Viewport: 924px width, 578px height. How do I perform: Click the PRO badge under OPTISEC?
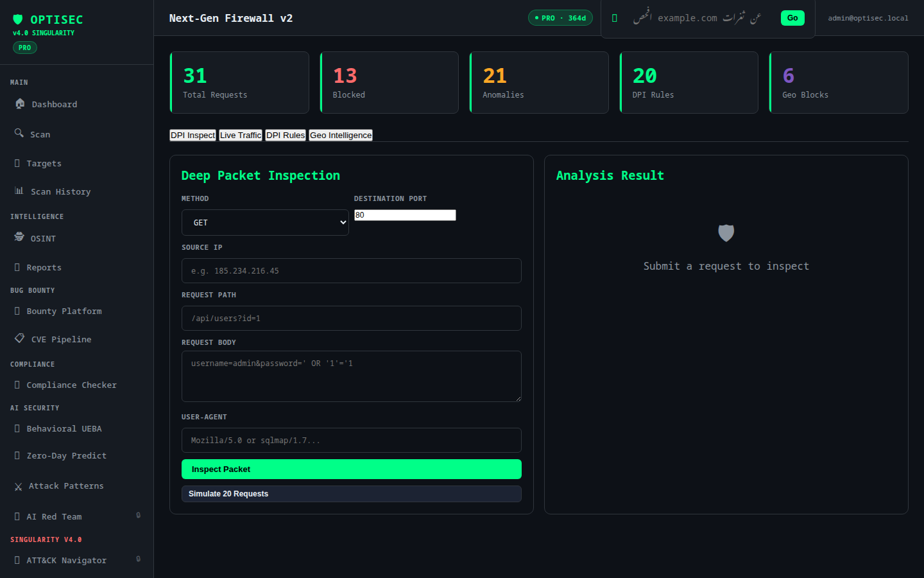pyautogui.click(x=25, y=48)
